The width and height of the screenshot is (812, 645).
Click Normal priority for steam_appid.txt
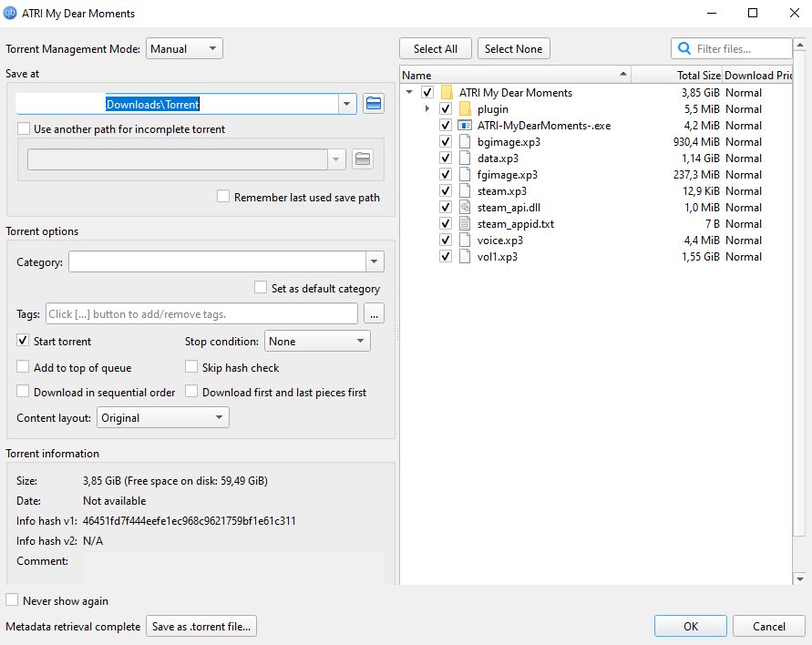(x=744, y=223)
